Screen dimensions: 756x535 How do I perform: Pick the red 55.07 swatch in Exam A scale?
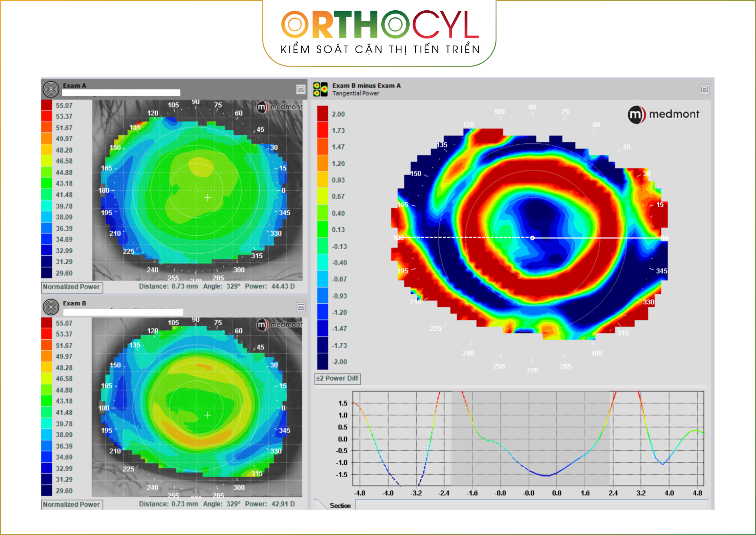(x=46, y=105)
